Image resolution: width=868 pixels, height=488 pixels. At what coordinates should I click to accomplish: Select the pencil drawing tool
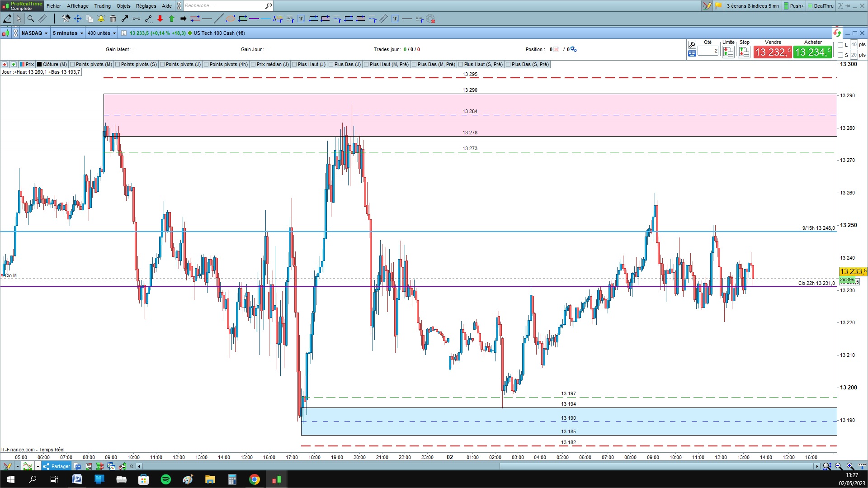[7, 19]
